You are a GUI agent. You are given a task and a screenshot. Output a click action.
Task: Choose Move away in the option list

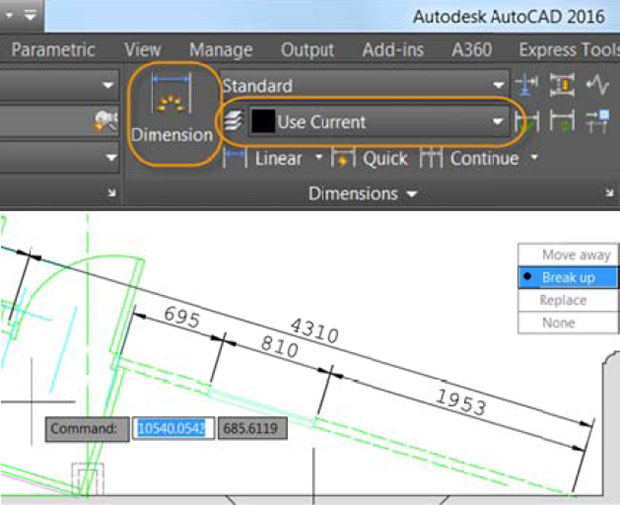(568, 255)
